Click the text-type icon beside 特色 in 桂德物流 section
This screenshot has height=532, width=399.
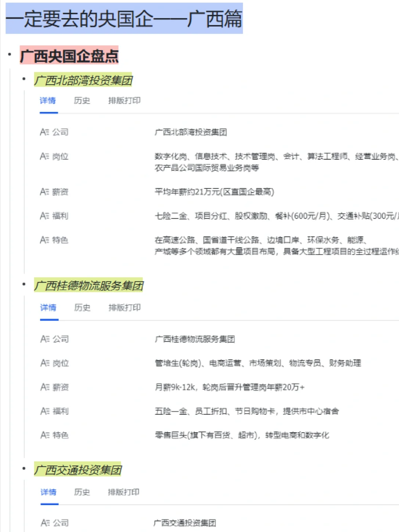(45, 435)
